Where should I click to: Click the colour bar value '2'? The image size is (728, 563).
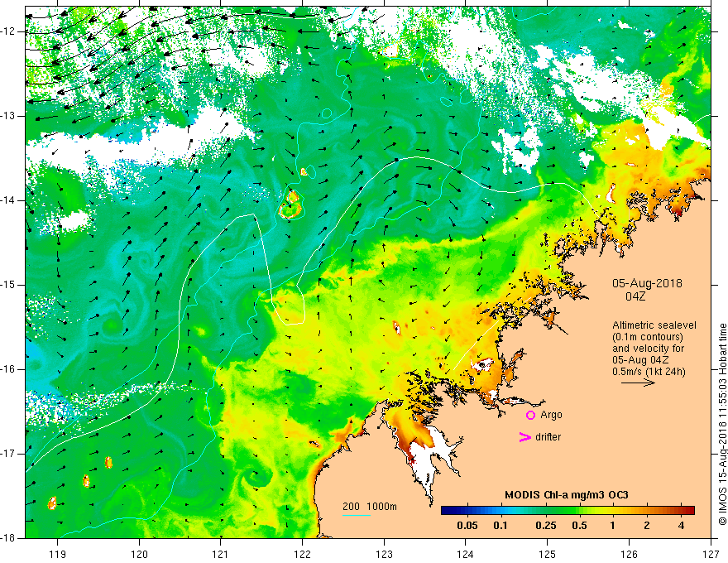(x=647, y=526)
